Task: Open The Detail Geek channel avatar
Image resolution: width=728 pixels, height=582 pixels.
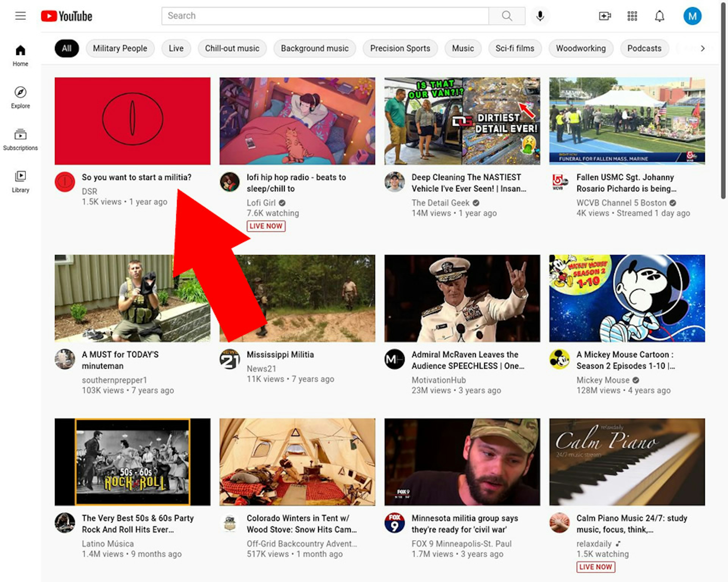Action: pos(394,182)
